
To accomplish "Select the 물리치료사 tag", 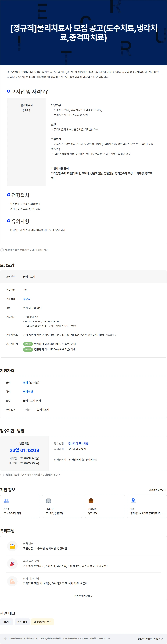I will pyautogui.click(x=22, y=622).
